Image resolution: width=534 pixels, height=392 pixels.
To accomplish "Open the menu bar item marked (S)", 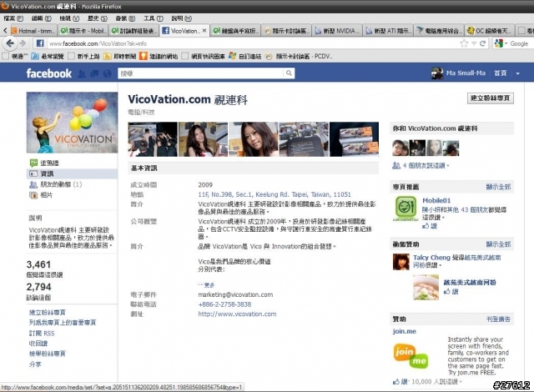I will pos(98,18).
